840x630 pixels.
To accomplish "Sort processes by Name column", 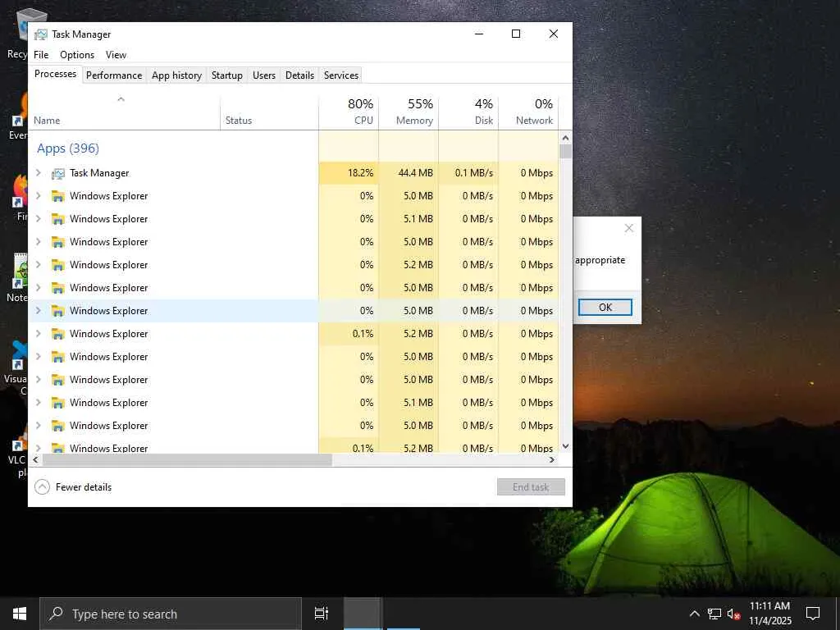I will click(125, 112).
